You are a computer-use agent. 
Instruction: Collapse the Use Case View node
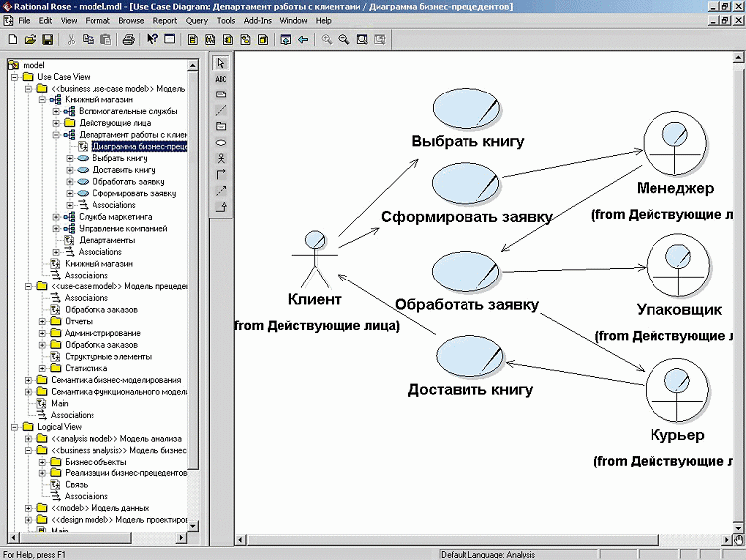[14, 77]
